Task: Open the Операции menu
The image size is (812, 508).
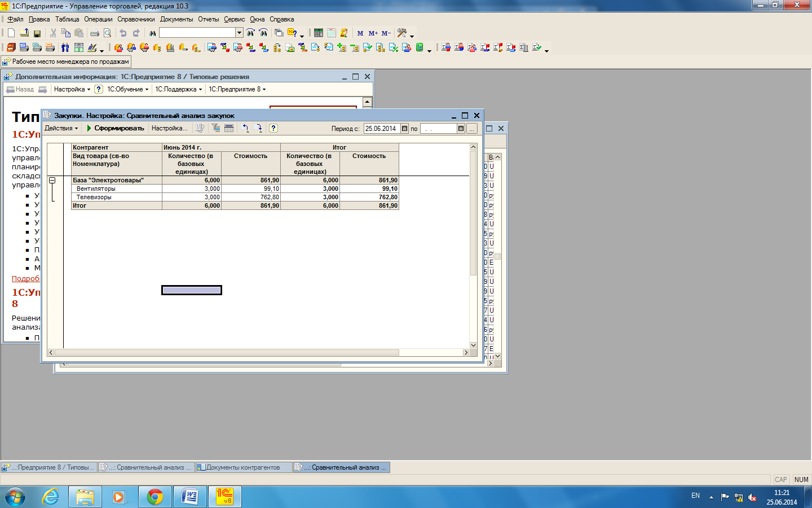Action: tap(98, 19)
